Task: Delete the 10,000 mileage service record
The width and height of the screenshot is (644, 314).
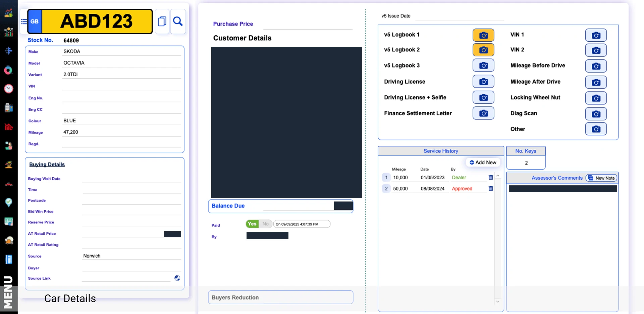Action: (491, 177)
